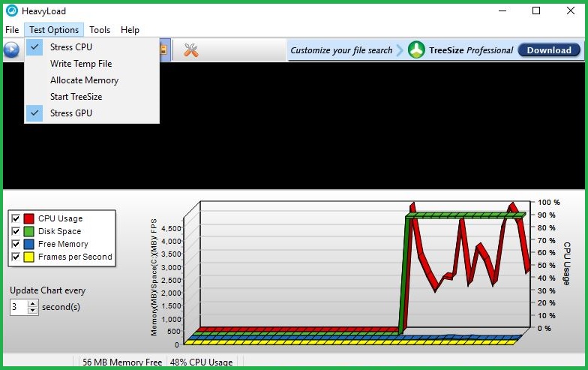
Task: Open the File menu
Action: (x=12, y=30)
